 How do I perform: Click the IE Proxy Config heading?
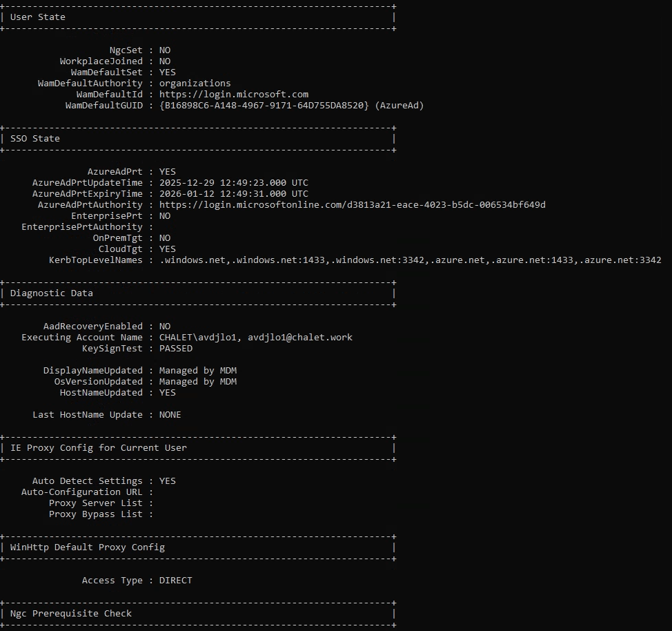(x=99, y=448)
